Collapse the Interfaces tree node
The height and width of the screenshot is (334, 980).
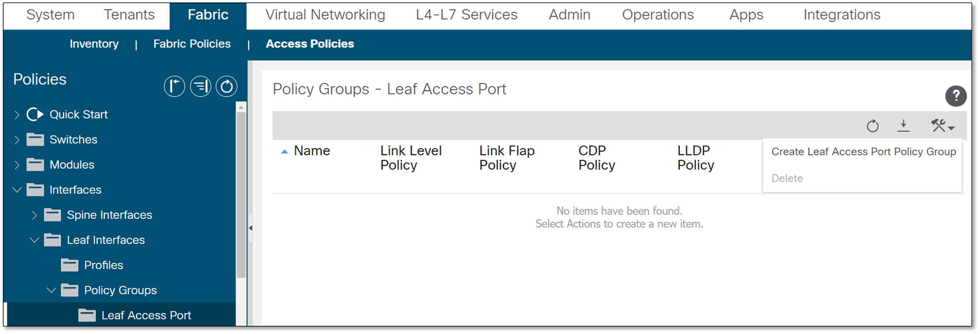[17, 190]
